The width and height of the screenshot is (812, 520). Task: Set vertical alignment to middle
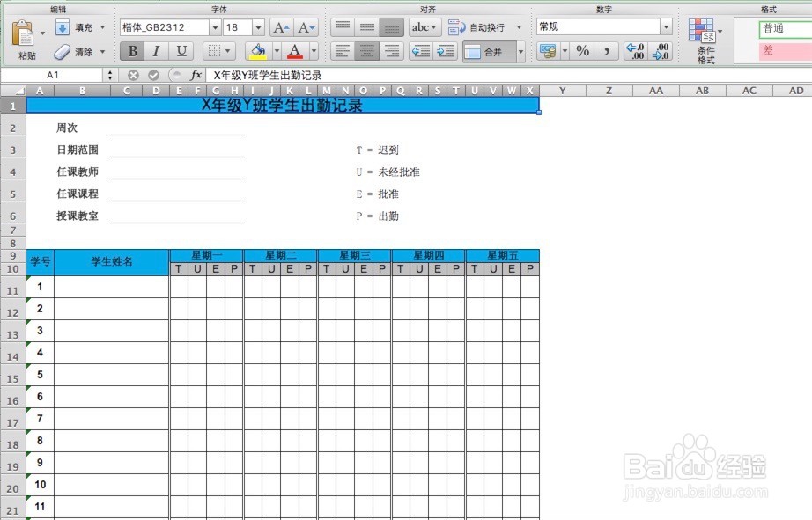(367, 27)
